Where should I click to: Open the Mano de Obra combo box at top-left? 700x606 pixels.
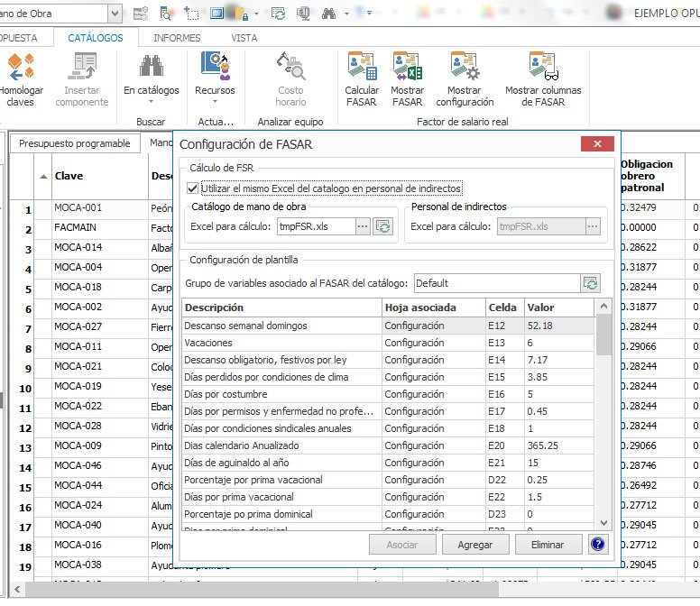click(115, 14)
